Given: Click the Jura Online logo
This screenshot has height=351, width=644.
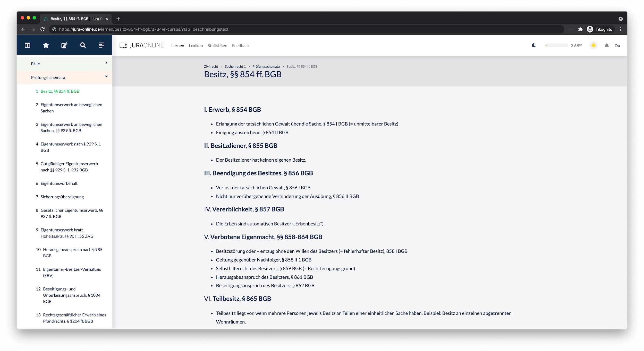Looking at the screenshot, I should (x=142, y=45).
